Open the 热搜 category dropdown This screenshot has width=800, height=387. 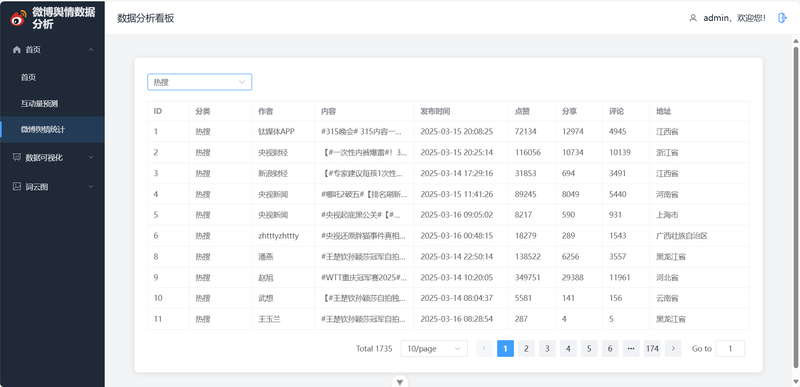(x=199, y=82)
